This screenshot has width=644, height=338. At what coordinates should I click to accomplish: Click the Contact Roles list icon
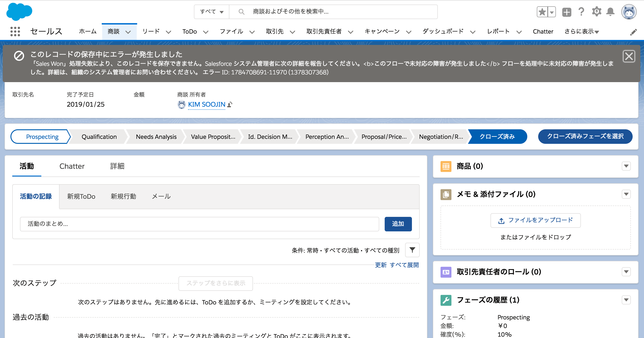(x=446, y=272)
